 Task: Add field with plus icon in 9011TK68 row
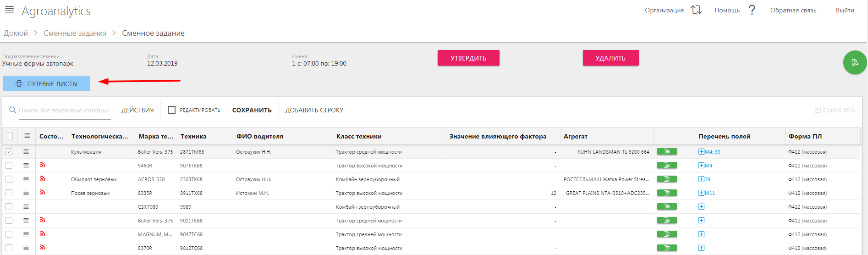pos(701,221)
